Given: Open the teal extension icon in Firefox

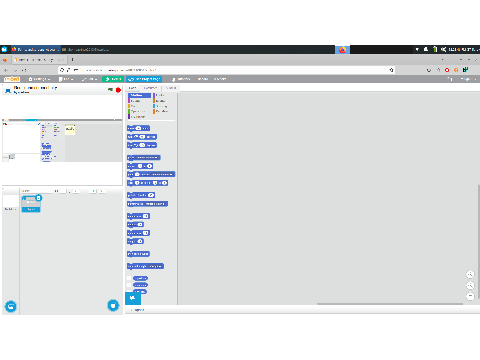Looking at the screenshot, I should click(x=465, y=70).
